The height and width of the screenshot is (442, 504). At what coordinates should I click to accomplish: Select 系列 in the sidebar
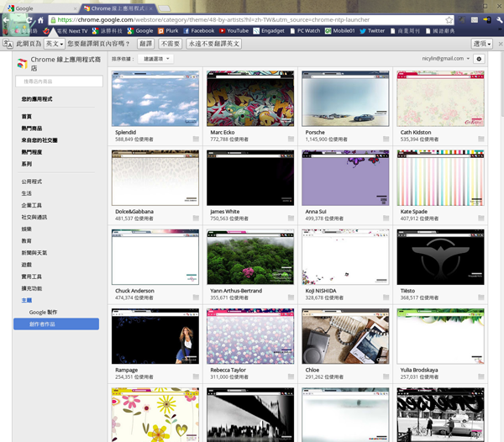pos(27,164)
